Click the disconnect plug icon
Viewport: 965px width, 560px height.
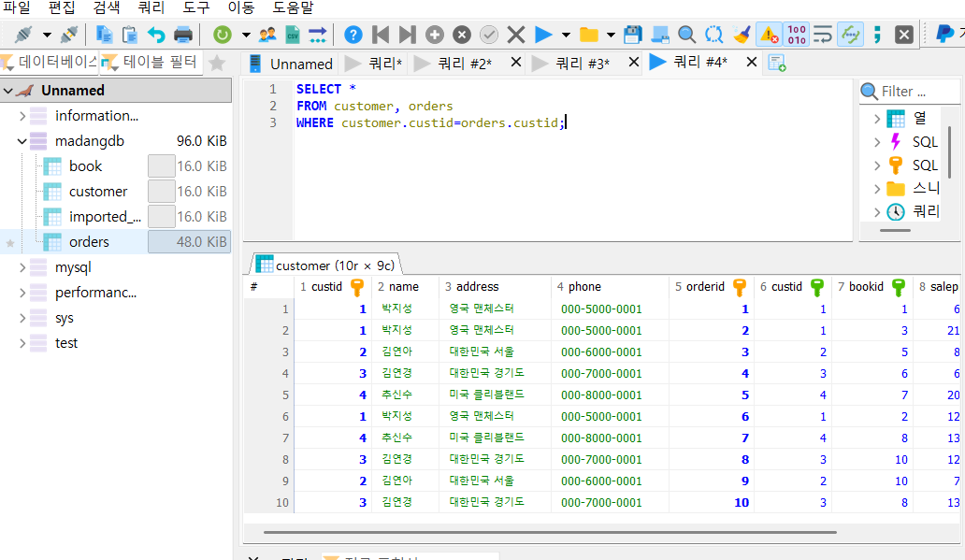coord(69,35)
